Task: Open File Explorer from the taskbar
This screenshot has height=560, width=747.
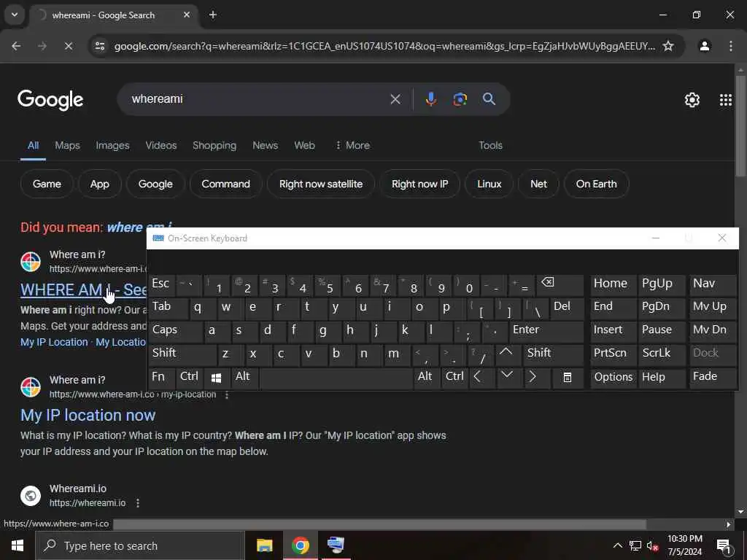Action: pyautogui.click(x=264, y=545)
